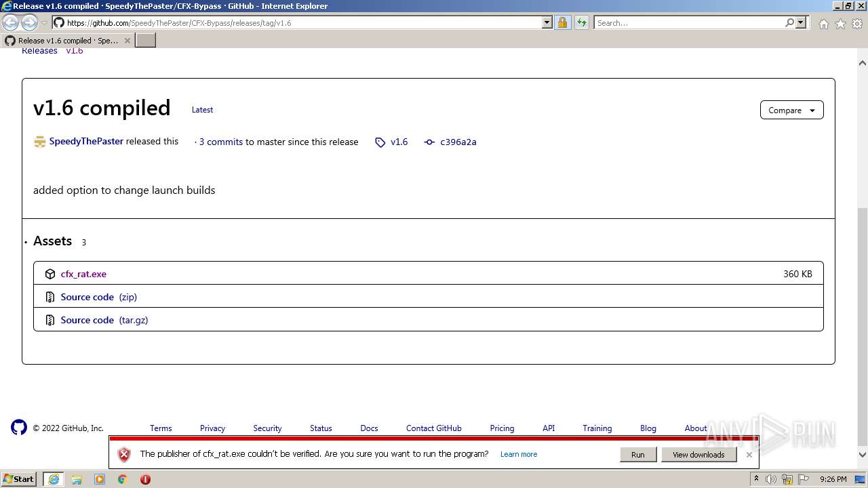Close the Release v1.6 compiled tab

click(x=127, y=41)
